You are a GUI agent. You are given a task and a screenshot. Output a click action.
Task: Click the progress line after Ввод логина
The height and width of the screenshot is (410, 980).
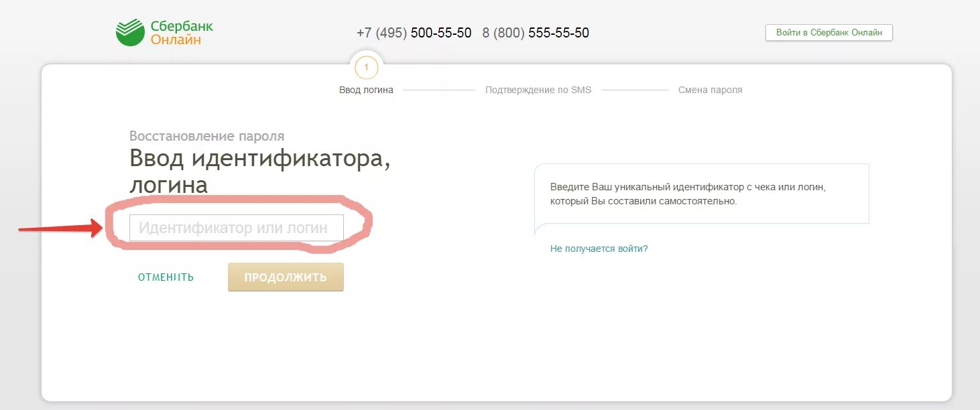pos(439,90)
